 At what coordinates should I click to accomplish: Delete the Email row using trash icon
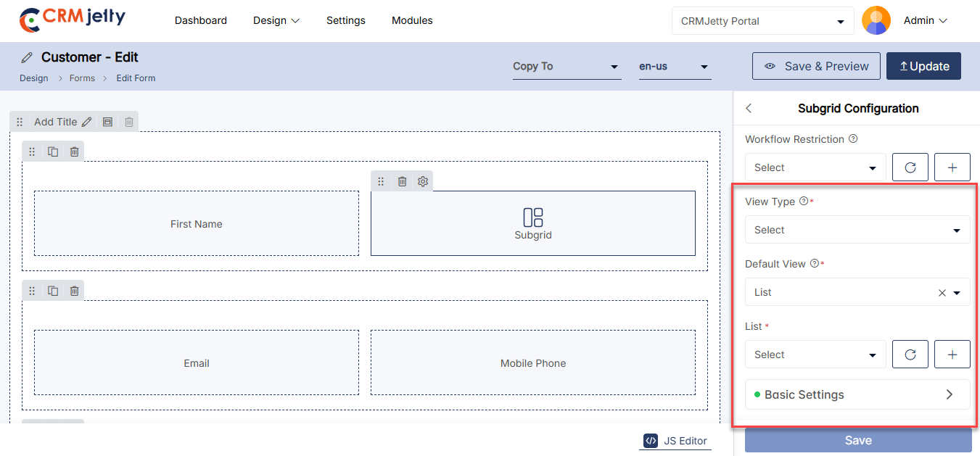(74, 291)
